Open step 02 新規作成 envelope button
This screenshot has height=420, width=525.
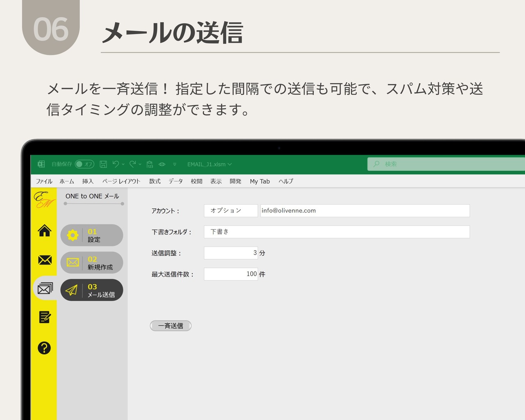(92, 262)
